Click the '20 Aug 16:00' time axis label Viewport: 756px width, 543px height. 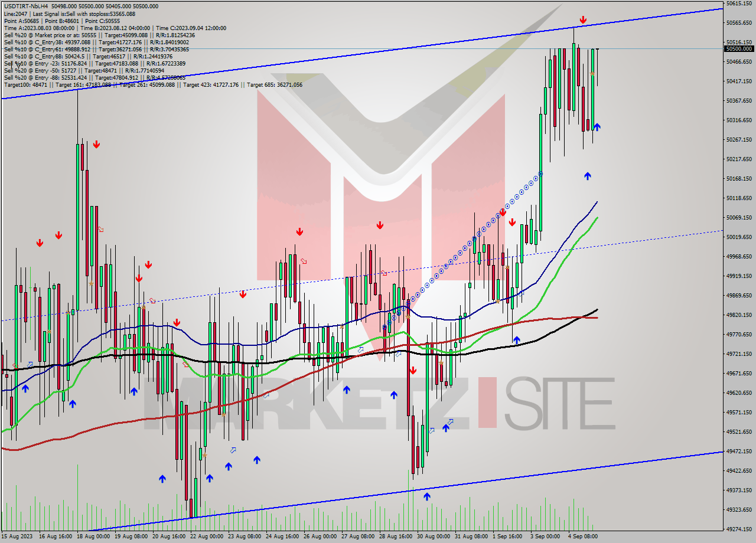pyautogui.click(x=168, y=537)
